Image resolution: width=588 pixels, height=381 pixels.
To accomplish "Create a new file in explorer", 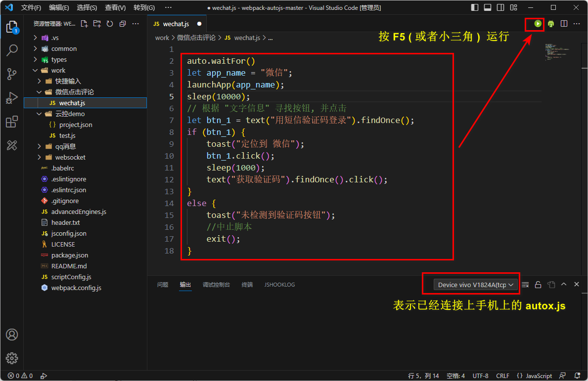I will pos(85,24).
